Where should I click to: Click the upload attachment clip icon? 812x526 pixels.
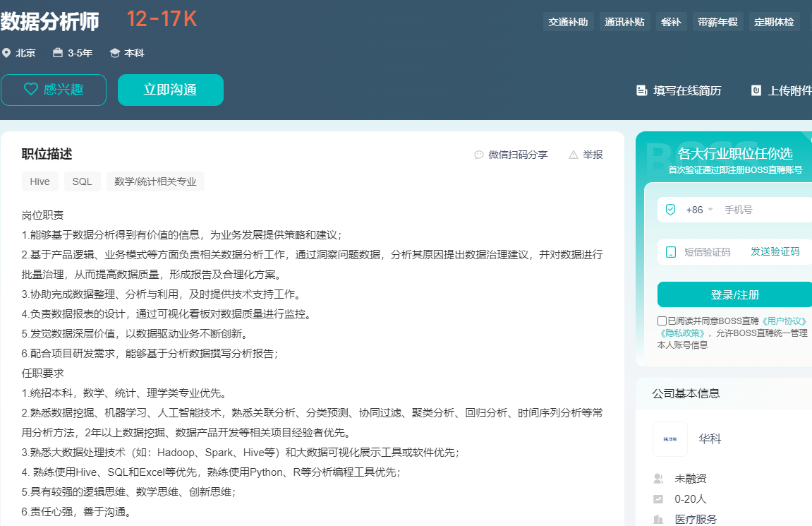[756, 90]
